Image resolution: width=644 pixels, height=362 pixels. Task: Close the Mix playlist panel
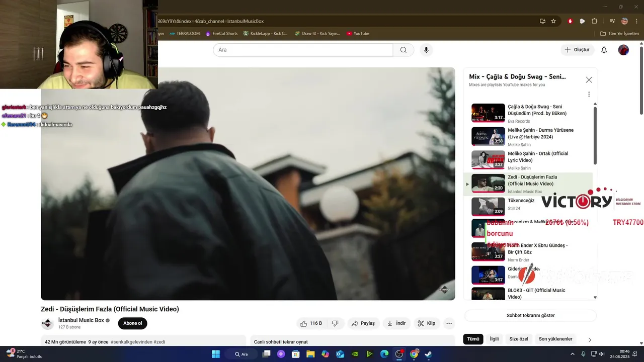pos(589,79)
